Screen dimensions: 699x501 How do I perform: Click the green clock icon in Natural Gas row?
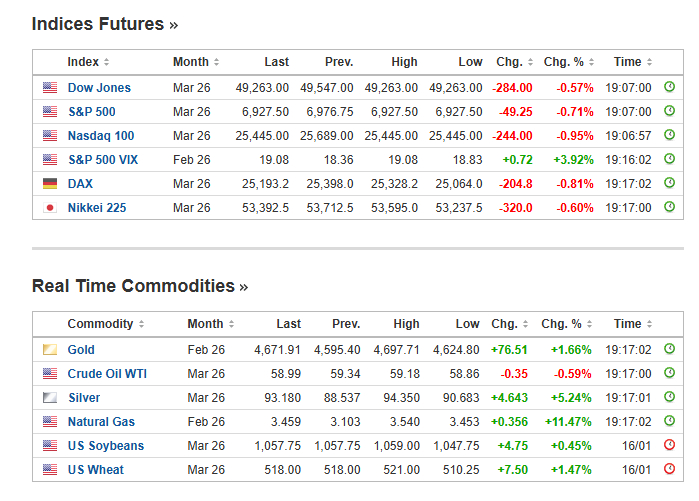pos(670,421)
